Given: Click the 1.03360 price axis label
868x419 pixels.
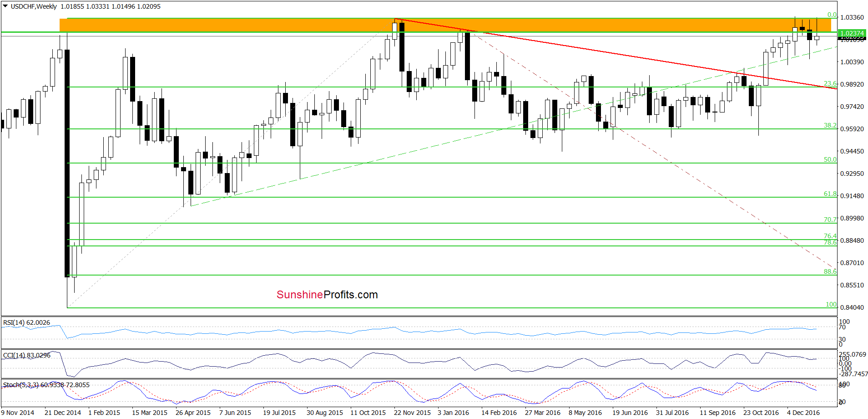Looking at the screenshot, I should tap(852, 17).
